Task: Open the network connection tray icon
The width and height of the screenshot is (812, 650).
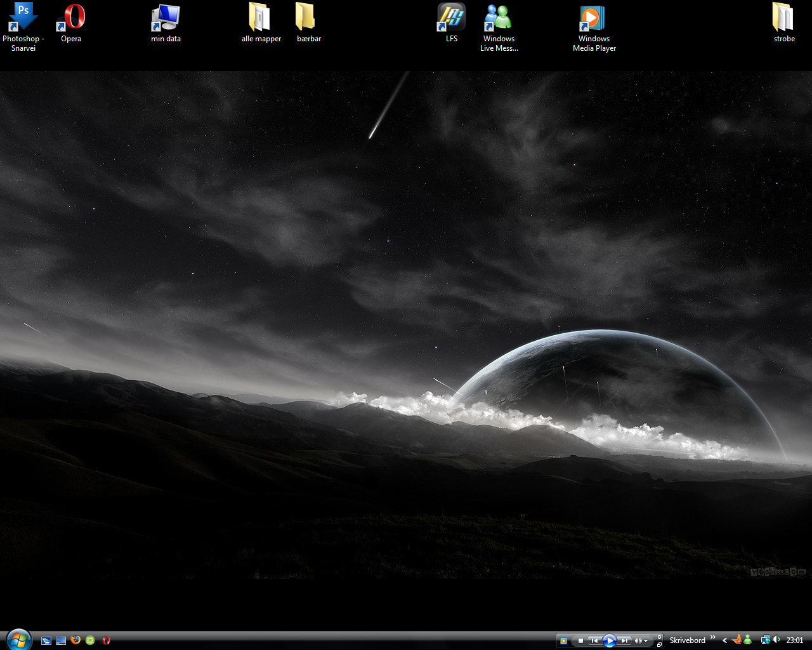Action: pos(765,640)
